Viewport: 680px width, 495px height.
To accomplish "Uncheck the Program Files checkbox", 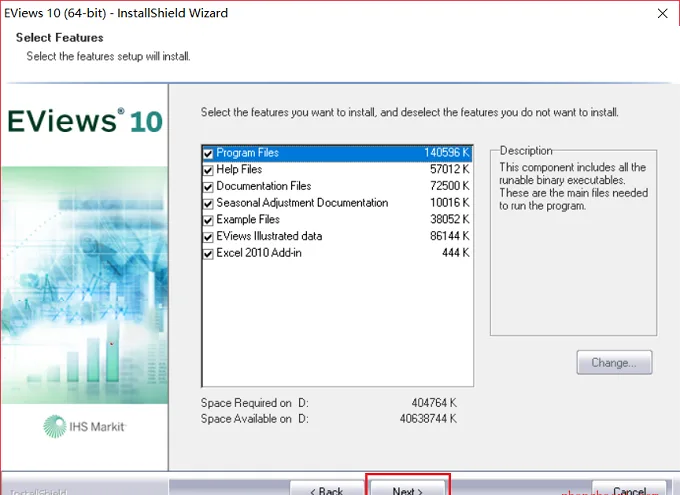I will pos(208,154).
